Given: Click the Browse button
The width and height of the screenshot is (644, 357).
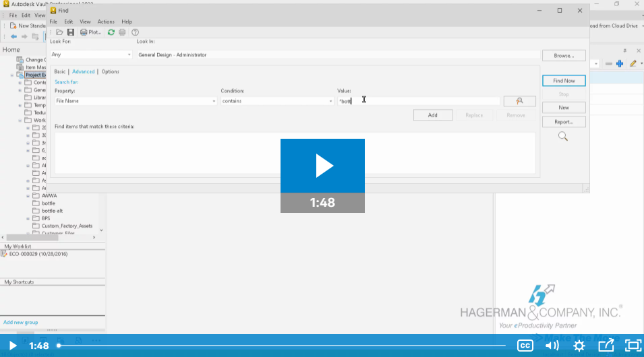Looking at the screenshot, I should [x=564, y=55].
